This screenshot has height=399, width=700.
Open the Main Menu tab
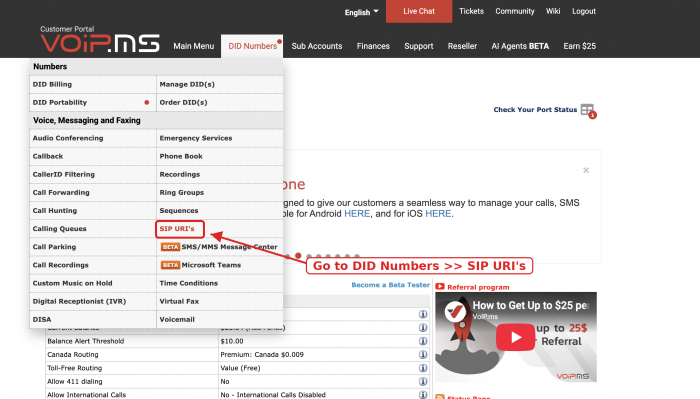194,46
